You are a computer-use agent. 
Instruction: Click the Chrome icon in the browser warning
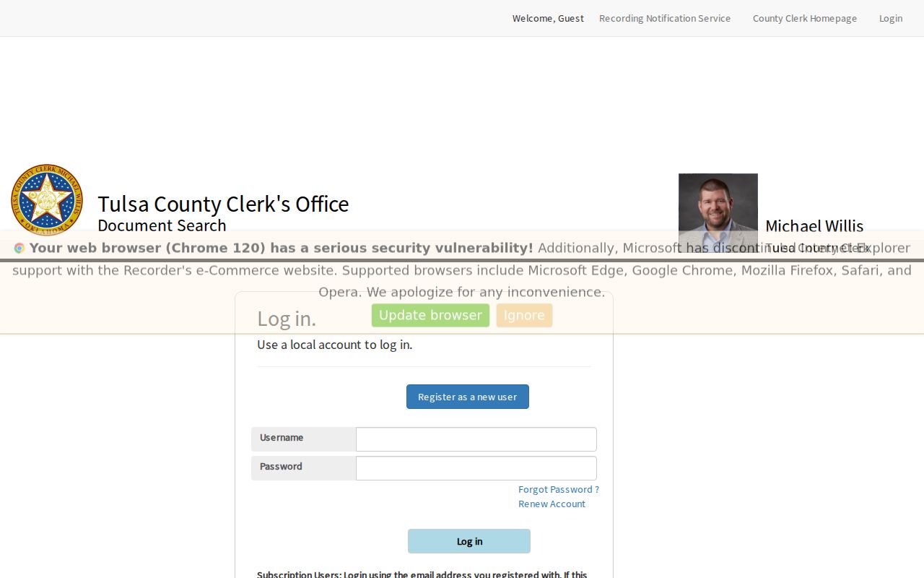[x=19, y=248]
